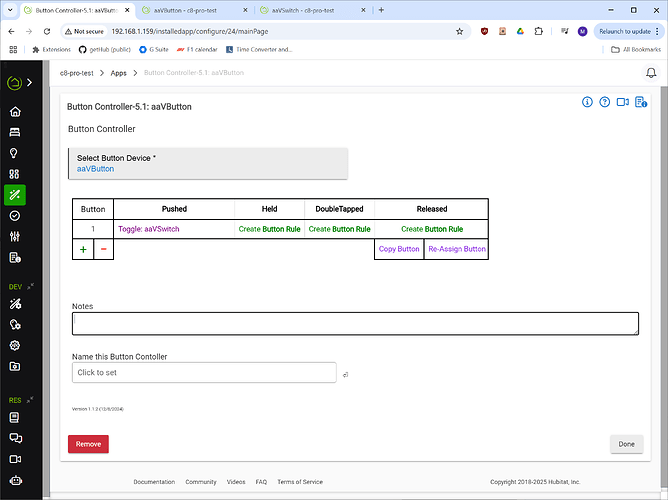
Task: Open the Documentation footer link
Action: click(154, 482)
